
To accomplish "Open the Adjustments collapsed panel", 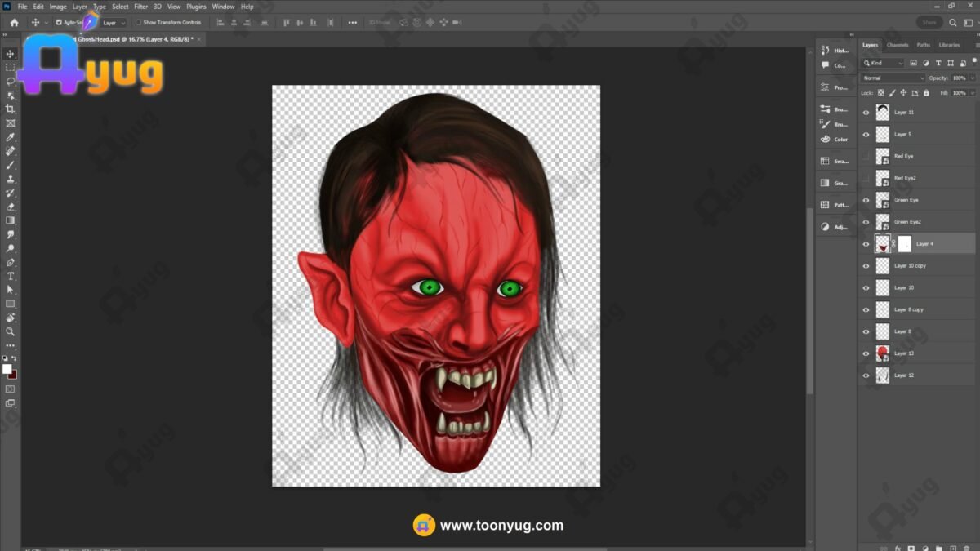I will click(x=835, y=227).
